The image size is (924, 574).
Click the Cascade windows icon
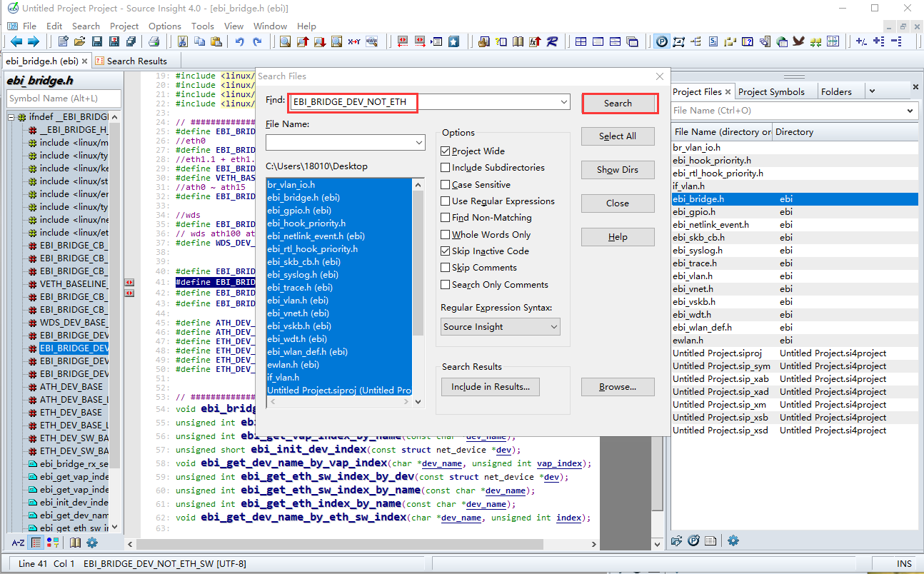pyautogui.click(x=633, y=41)
